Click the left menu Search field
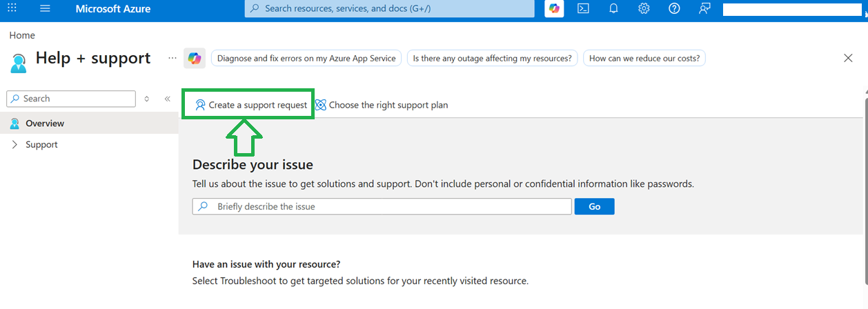This screenshot has height=309, width=868. [71, 99]
